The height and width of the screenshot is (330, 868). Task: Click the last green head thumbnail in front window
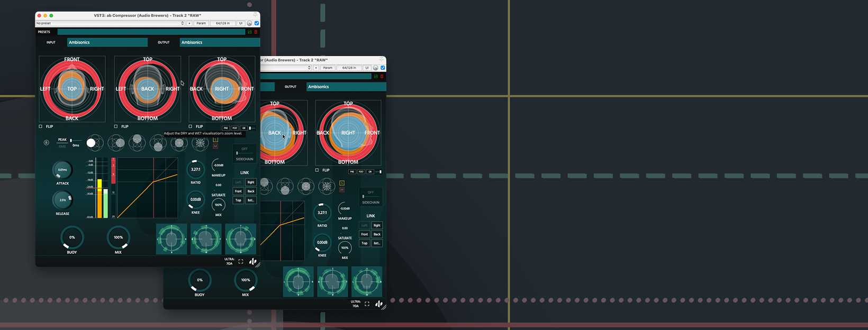tap(241, 239)
